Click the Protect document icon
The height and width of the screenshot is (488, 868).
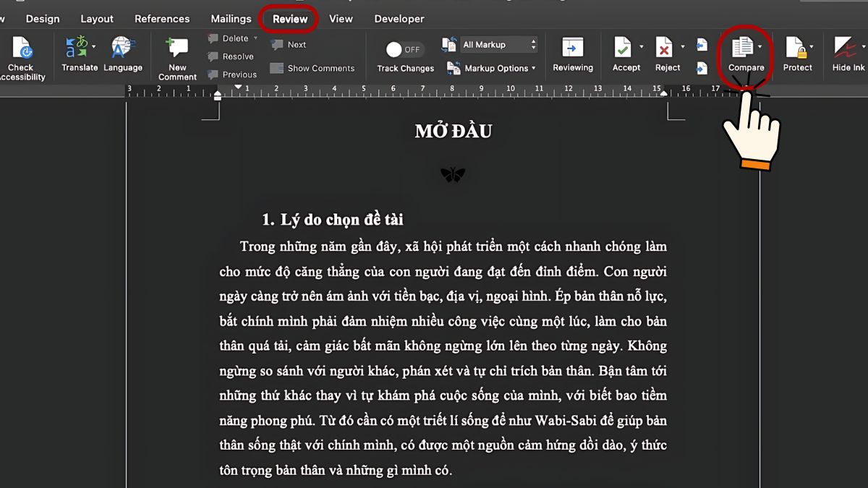[x=795, y=48]
